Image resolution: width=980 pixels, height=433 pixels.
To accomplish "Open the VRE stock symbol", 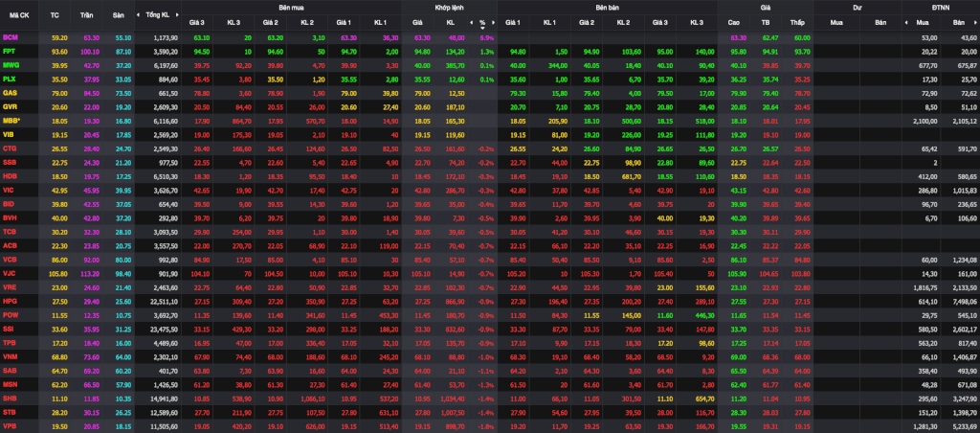I will 10,286.
